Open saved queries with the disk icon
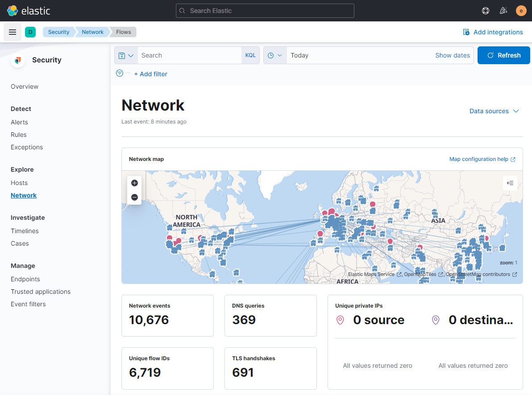Viewport: 532px width, 395px height. 123,55
